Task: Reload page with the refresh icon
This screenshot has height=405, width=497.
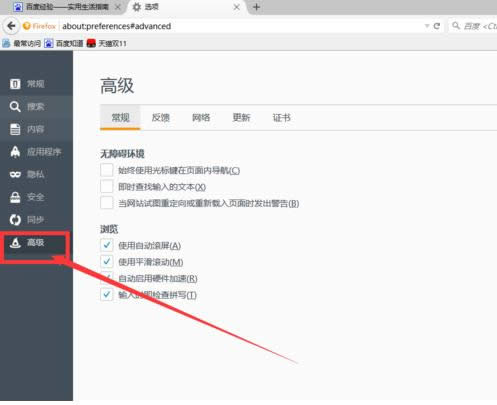Action: [437, 26]
